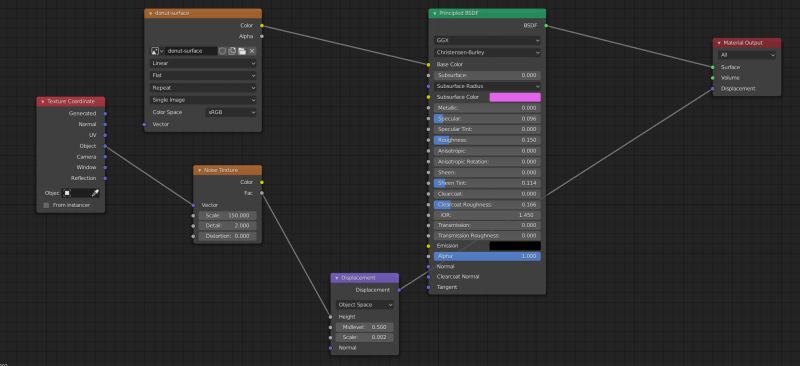The image size is (800, 366).
Task: Click the Base Color input socket
Action: (429, 65)
